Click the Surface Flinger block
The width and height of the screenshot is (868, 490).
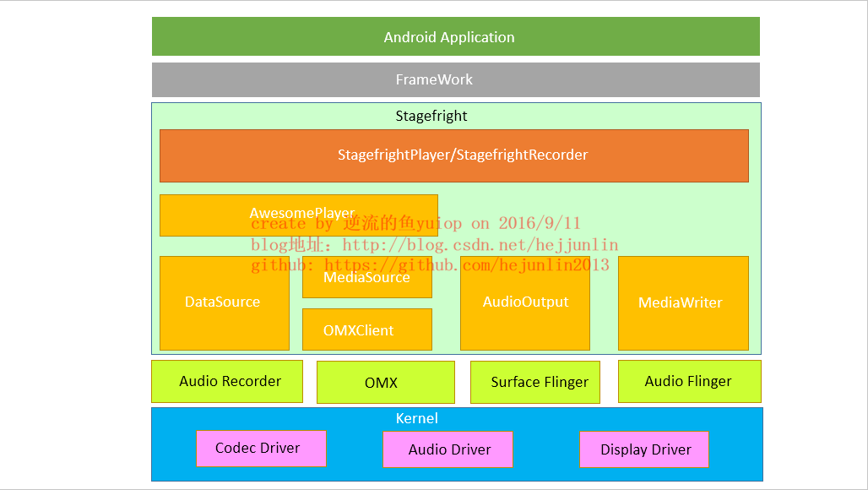point(535,382)
